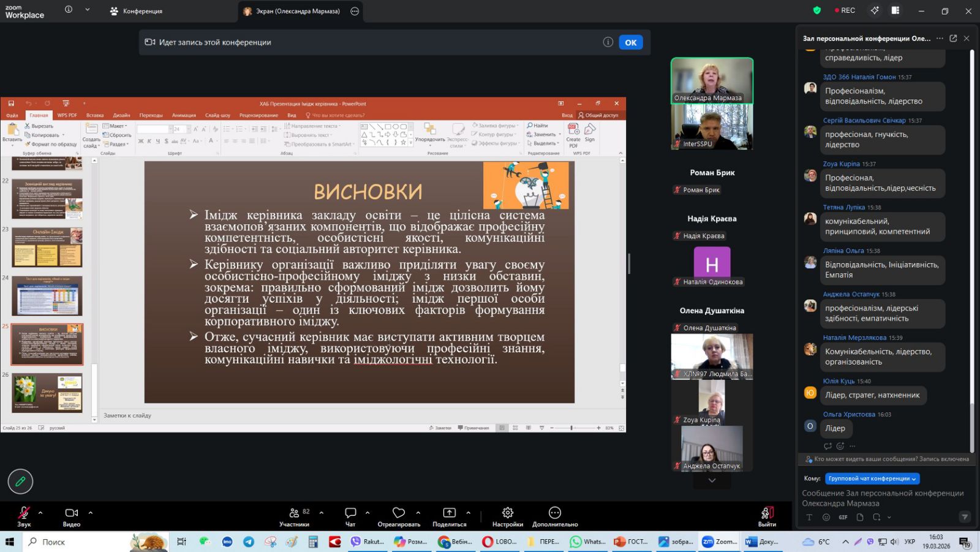Open the Reactions heart icon
The height and width of the screenshot is (552, 980).
(x=399, y=513)
